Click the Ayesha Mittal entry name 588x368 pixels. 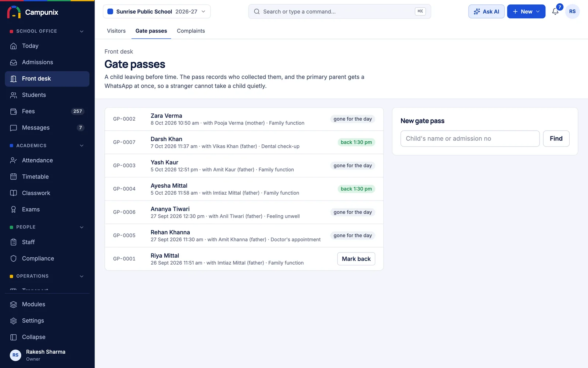[x=169, y=186]
